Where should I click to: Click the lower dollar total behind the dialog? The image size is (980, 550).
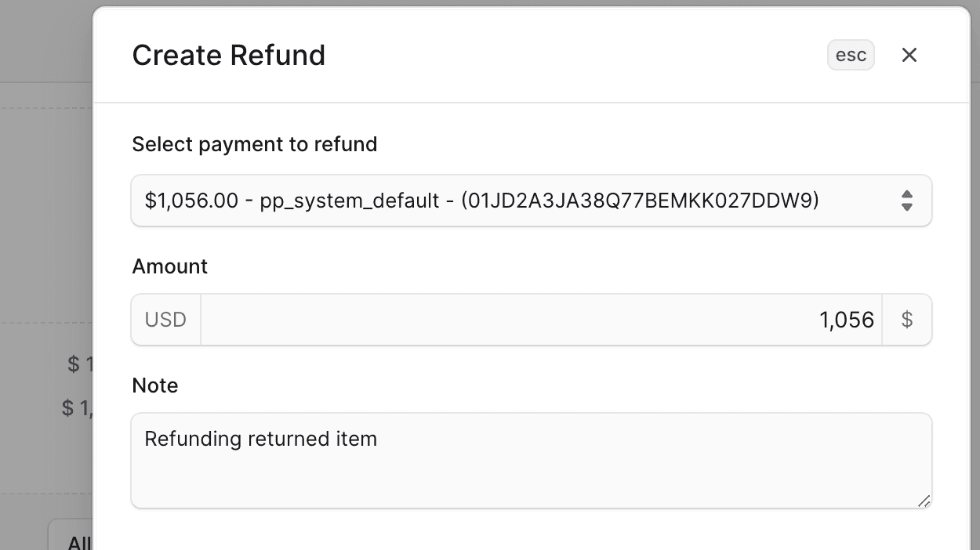[x=77, y=408]
